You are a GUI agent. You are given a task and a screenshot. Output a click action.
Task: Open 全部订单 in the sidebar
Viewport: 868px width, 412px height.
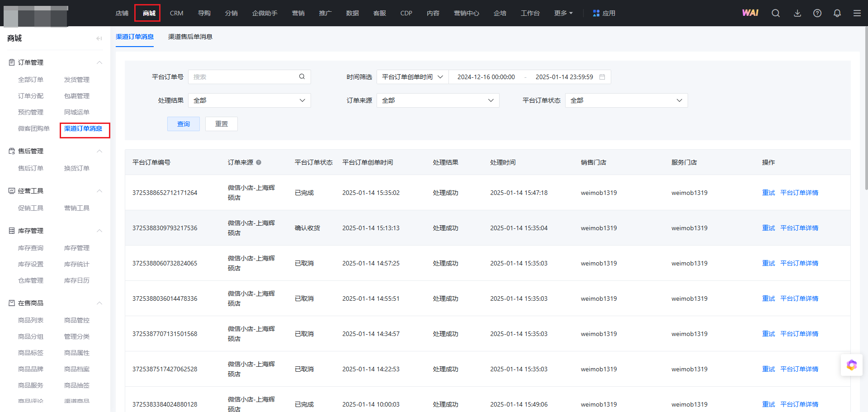[31, 80]
